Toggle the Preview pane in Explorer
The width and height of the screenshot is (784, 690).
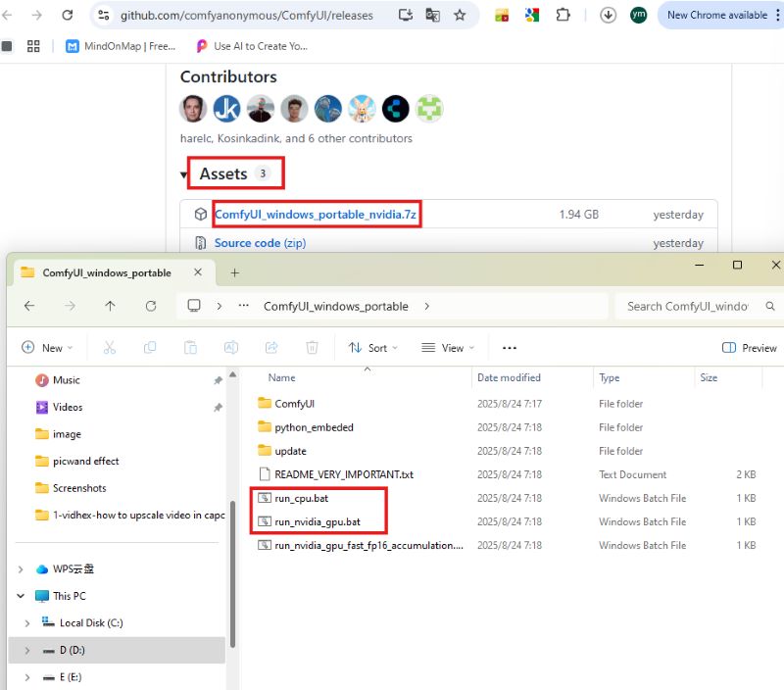click(x=749, y=347)
